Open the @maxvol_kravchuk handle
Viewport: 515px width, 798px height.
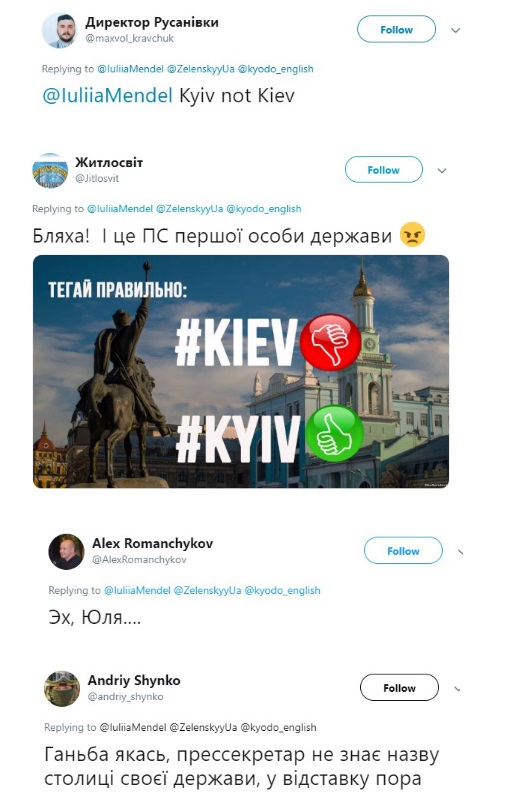(130, 38)
